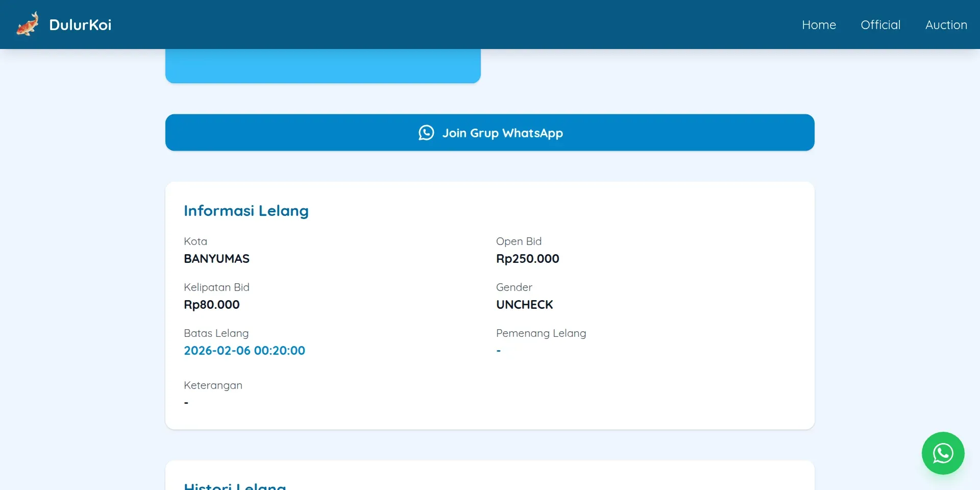This screenshot has width=980, height=490.
Task: Click the DulurKoi brand name link
Action: point(80,24)
